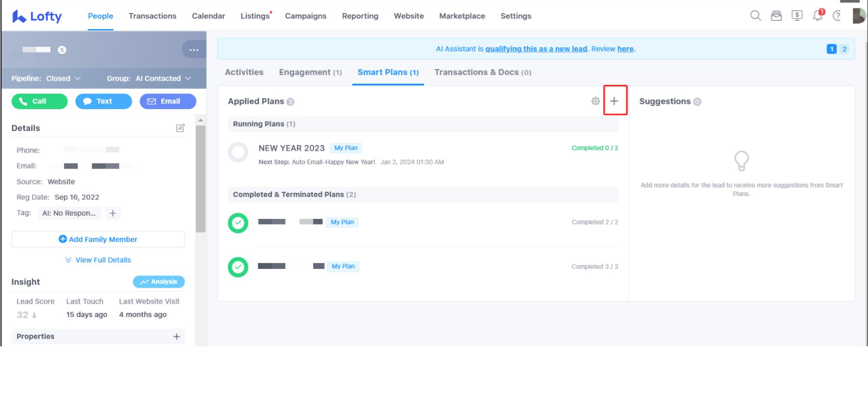The image size is (868, 416).
Task: Open Applied Plans settings gear
Action: [x=595, y=101]
